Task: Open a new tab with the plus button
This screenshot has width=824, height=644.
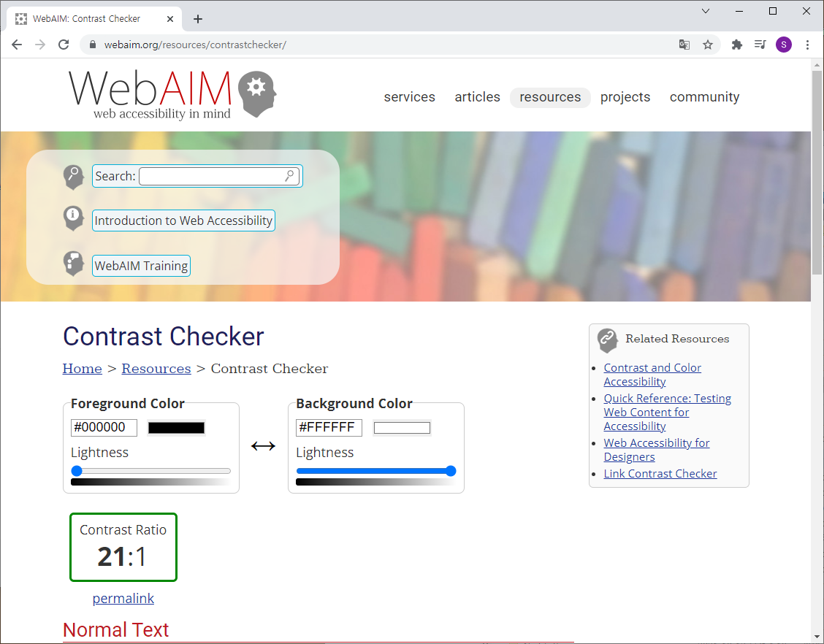Action: [197, 19]
